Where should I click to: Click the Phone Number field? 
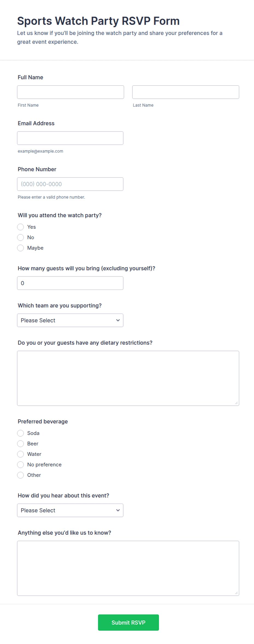coord(70,184)
